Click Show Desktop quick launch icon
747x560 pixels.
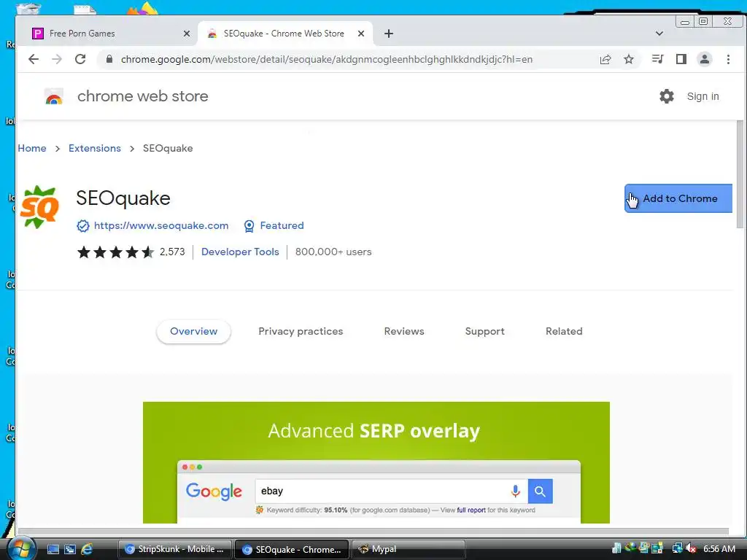(x=53, y=550)
